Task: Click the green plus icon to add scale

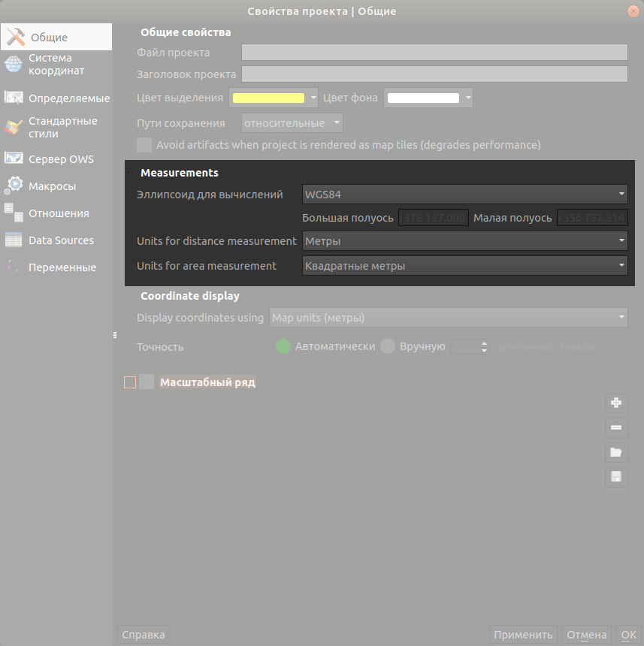Action: pos(616,403)
